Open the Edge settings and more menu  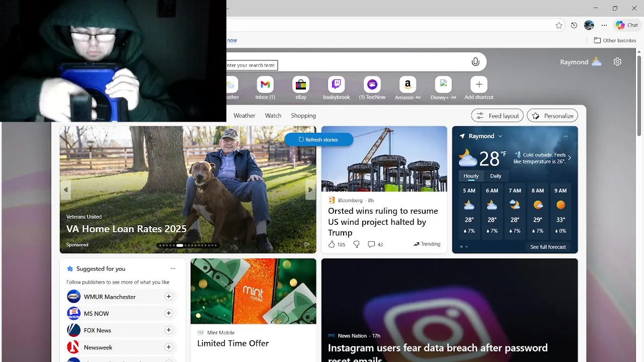click(x=604, y=25)
